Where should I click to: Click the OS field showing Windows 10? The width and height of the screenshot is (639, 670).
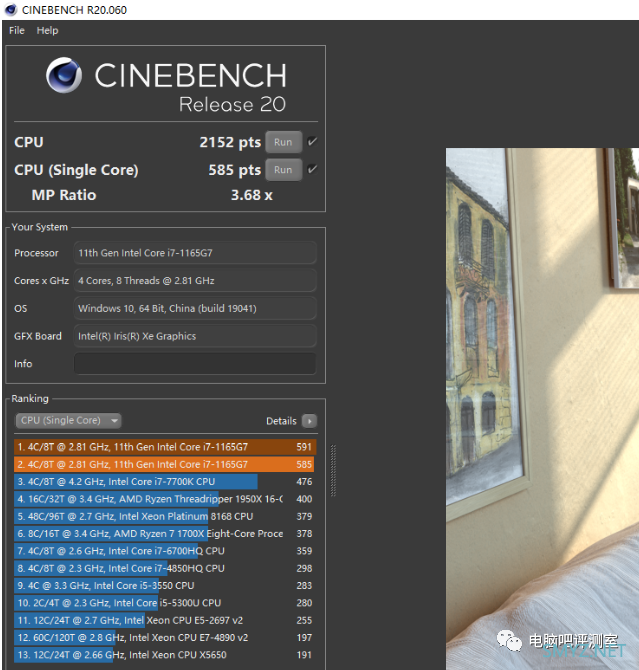[195, 308]
